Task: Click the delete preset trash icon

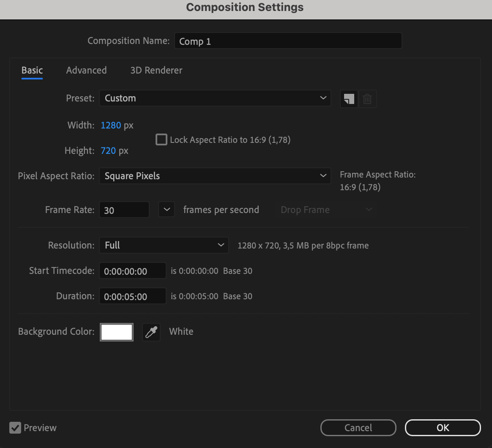Action: 367,99
